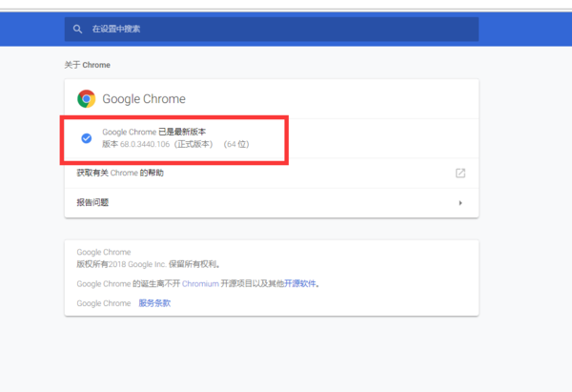Click the Google Chrome title text
This screenshot has height=392, width=572.
(x=144, y=99)
